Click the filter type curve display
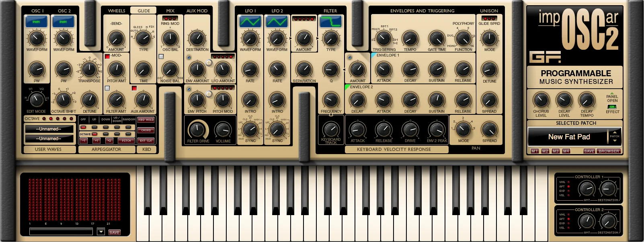Image resolution: width=644 pixels, height=242 pixels. (330, 22)
